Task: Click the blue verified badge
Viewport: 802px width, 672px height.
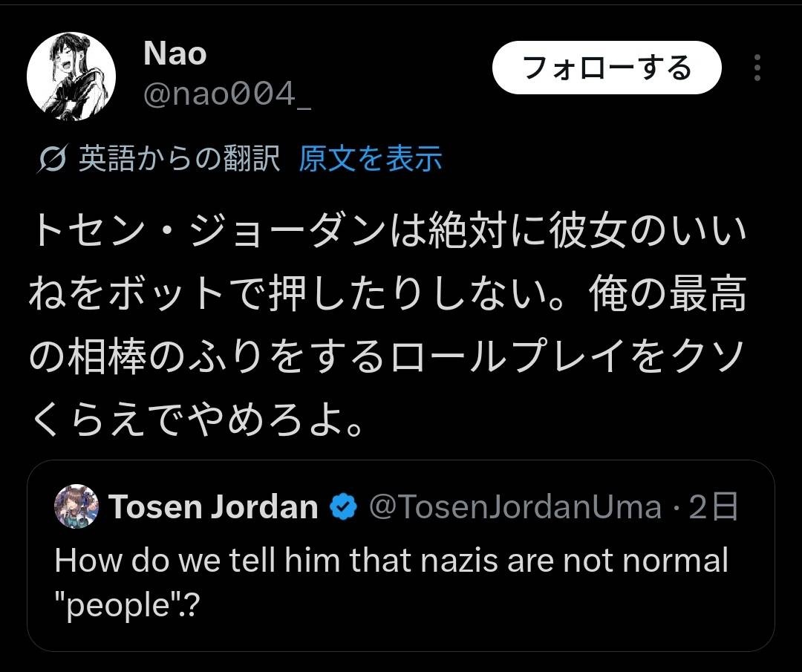Action: (x=342, y=507)
